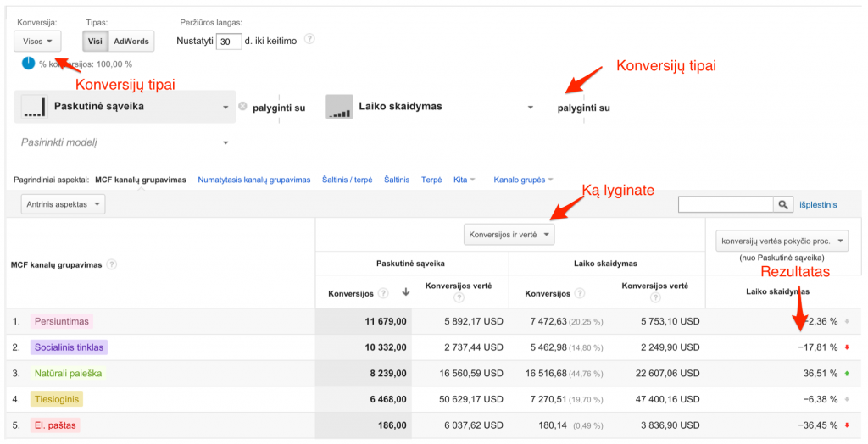The image size is (868, 444).
Task: Click the Laiko skaidymas model chart icon
Action: 339,107
